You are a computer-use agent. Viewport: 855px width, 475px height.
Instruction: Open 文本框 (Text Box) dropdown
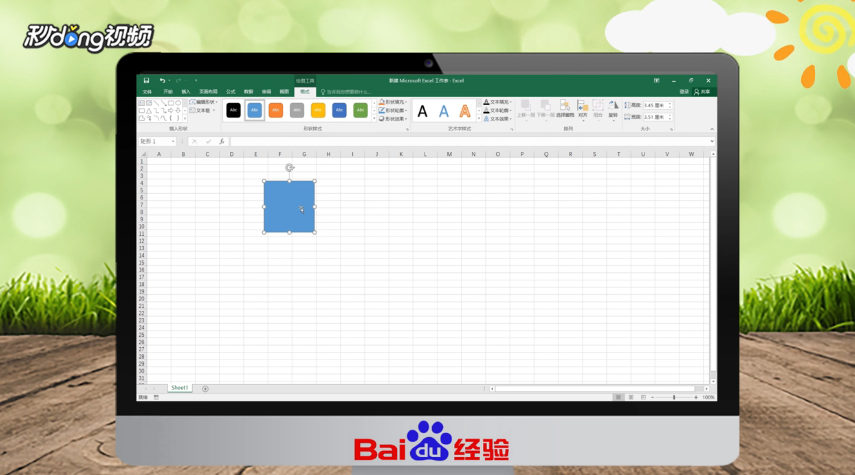[x=202, y=110]
